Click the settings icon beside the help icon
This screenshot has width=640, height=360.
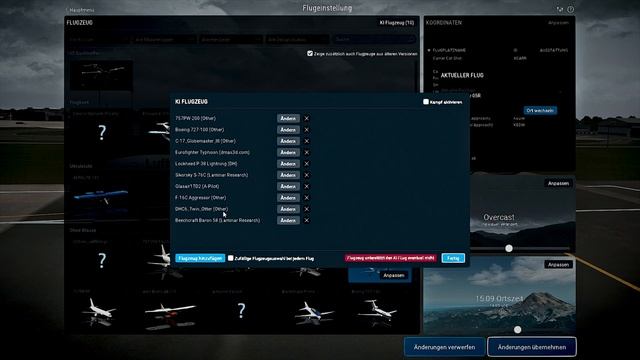[560, 9]
